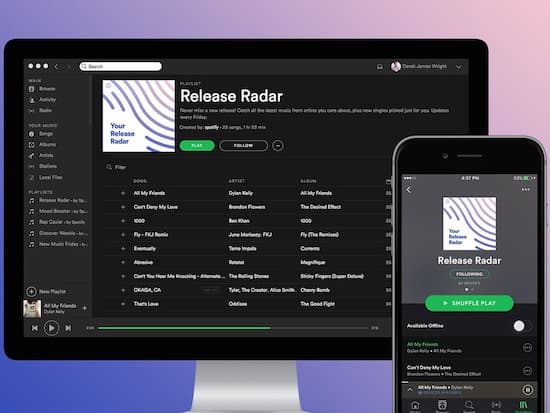550x413 pixels.
Task: Tap the Release Radar cover on phone
Action: (469, 224)
